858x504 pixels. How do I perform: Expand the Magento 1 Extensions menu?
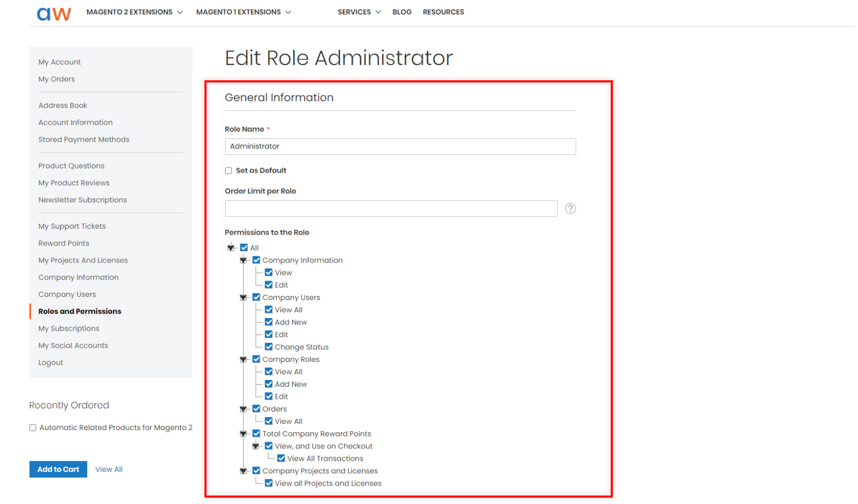(244, 12)
